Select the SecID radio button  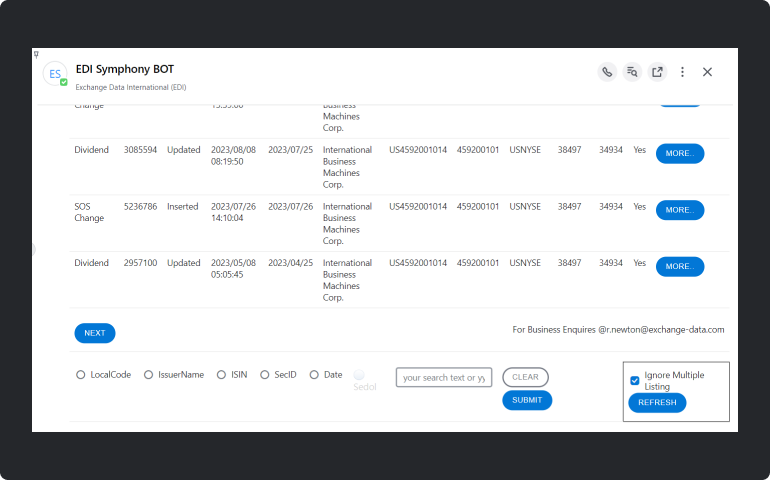[x=265, y=375]
